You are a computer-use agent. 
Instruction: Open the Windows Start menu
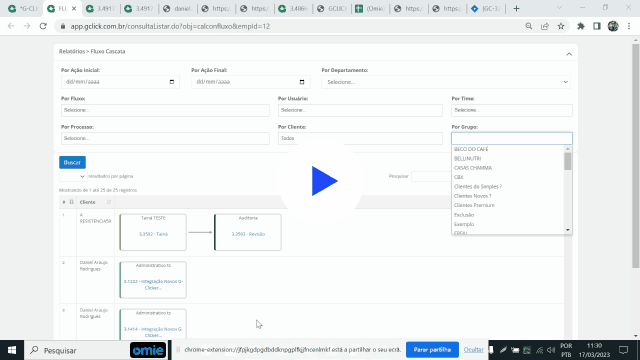click(12, 350)
